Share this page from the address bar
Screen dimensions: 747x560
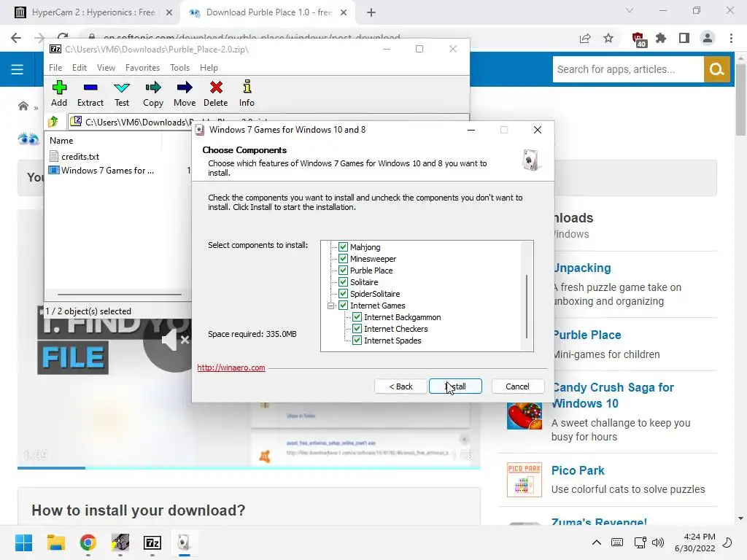585,38
